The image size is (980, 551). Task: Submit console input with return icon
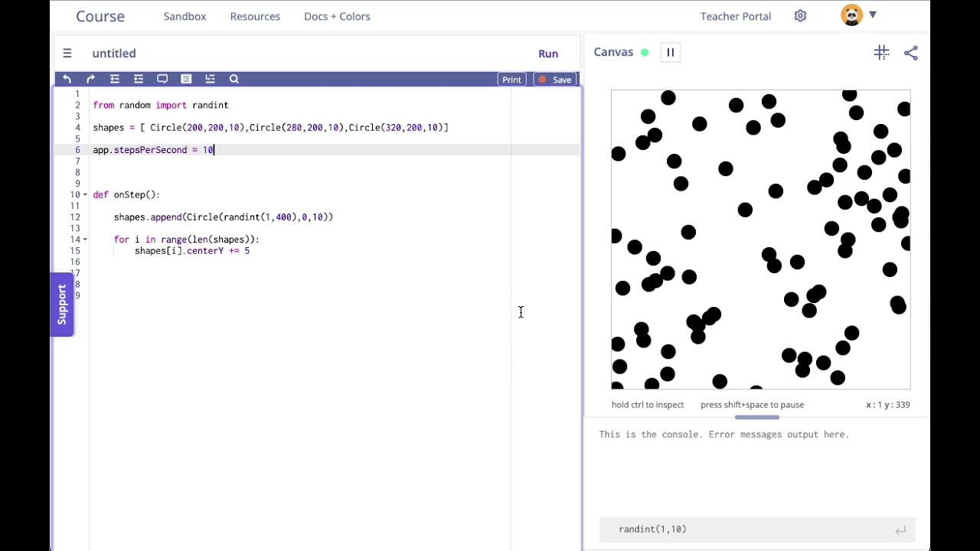[900, 530]
